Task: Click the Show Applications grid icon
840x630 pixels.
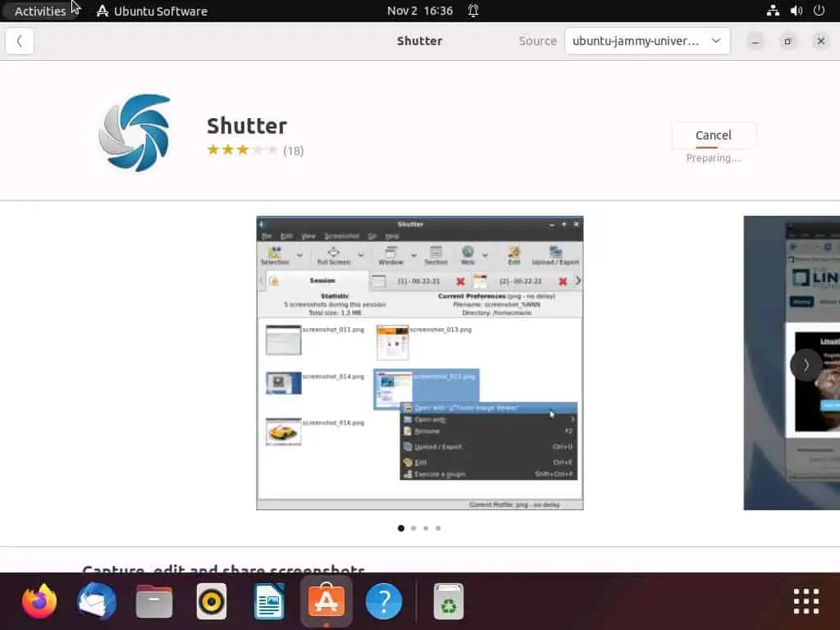Action: click(x=806, y=600)
